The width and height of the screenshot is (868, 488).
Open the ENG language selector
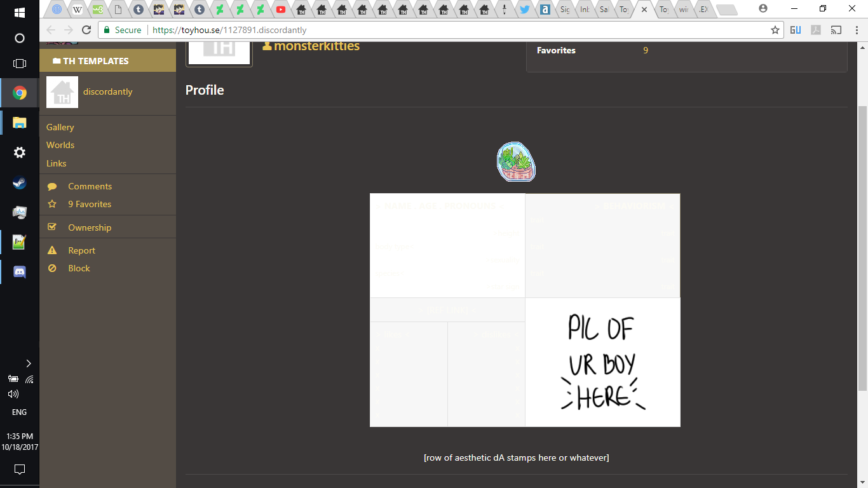pos(18,412)
